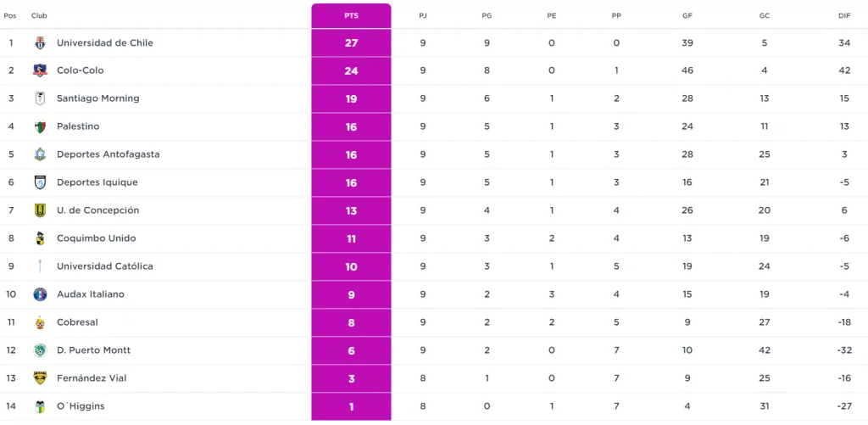Viewport: 868px width, 425px height.
Task: Click the Audax Italiano crest icon
Action: [x=40, y=294]
